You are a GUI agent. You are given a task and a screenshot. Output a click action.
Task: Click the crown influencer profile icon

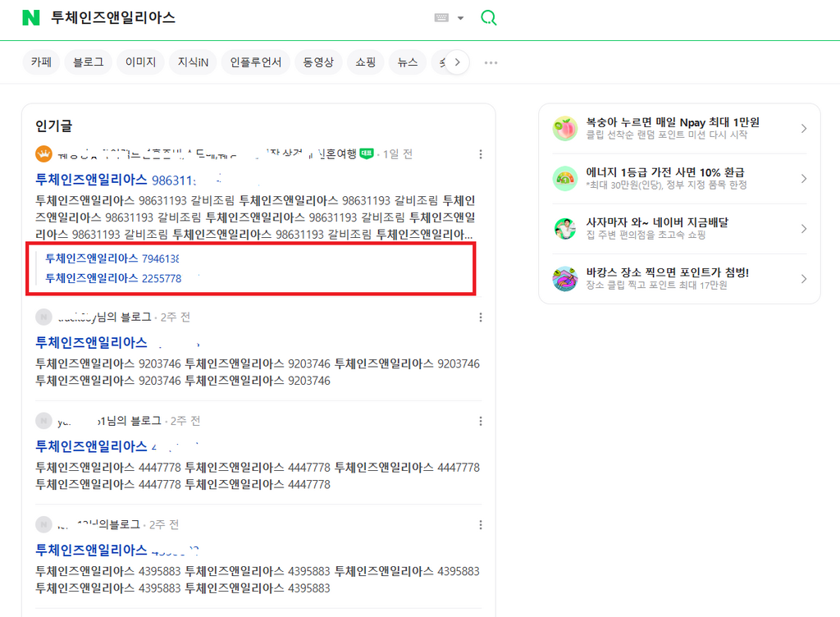coord(44,154)
